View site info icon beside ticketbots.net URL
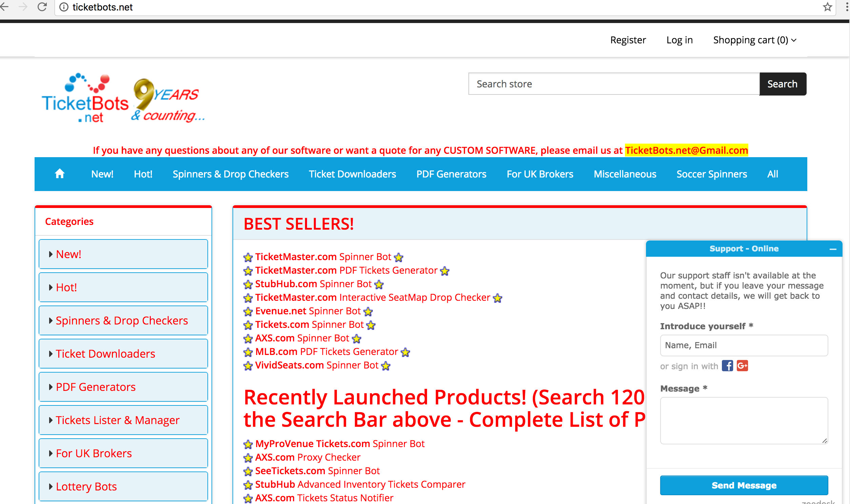 pyautogui.click(x=64, y=7)
